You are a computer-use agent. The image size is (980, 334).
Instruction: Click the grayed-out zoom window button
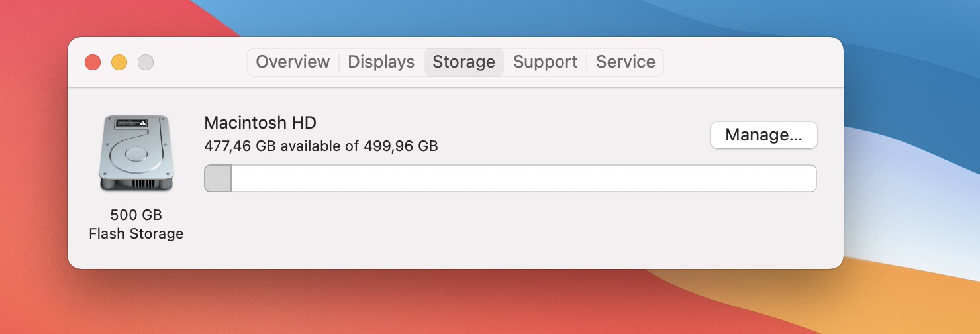[146, 62]
